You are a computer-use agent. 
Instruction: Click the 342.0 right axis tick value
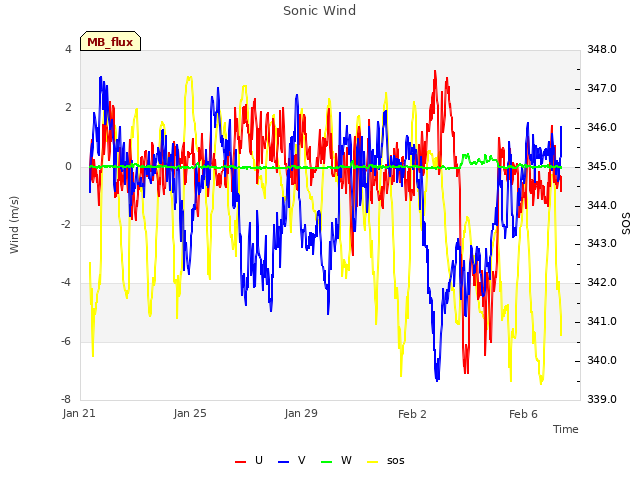pyautogui.click(x=602, y=282)
